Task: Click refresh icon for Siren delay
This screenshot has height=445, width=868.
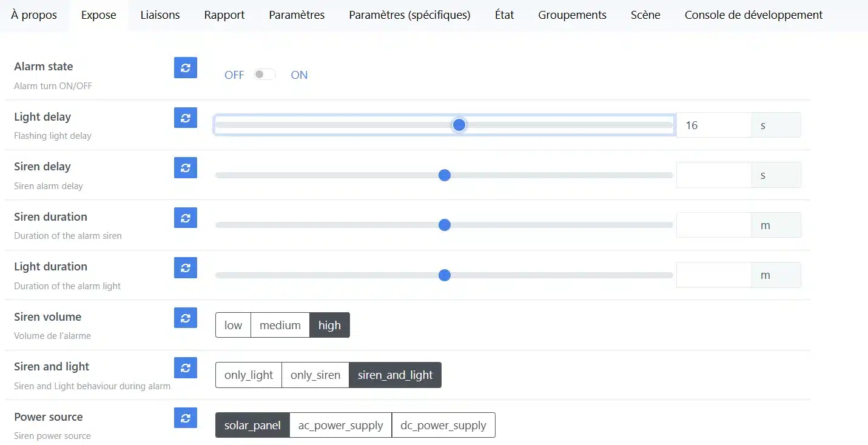Action: (x=186, y=167)
